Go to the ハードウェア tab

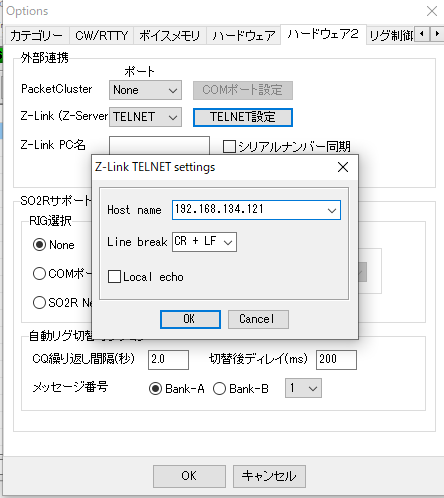click(244, 35)
